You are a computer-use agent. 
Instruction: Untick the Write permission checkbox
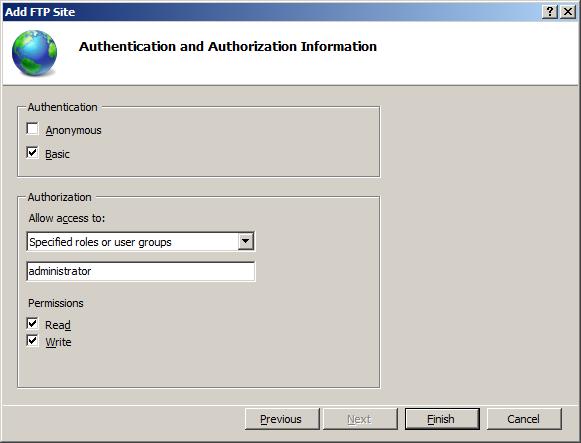[x=32, y=340]
